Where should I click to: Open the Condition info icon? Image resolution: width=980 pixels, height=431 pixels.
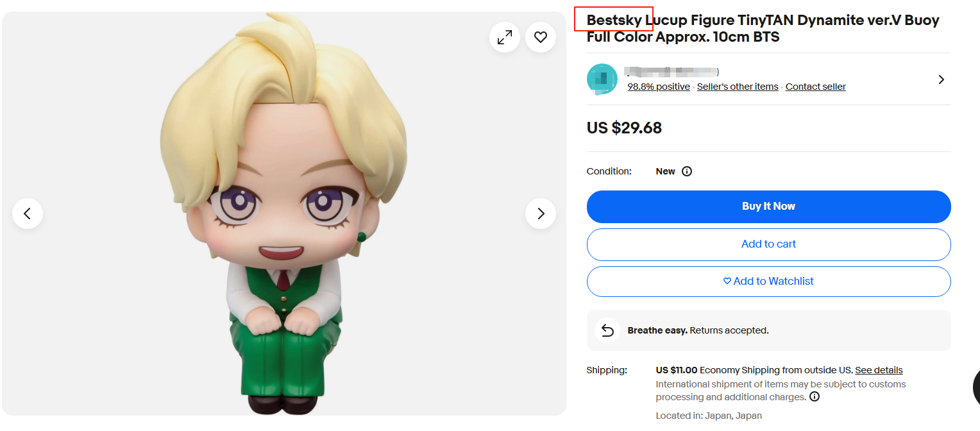pos(687,171)
